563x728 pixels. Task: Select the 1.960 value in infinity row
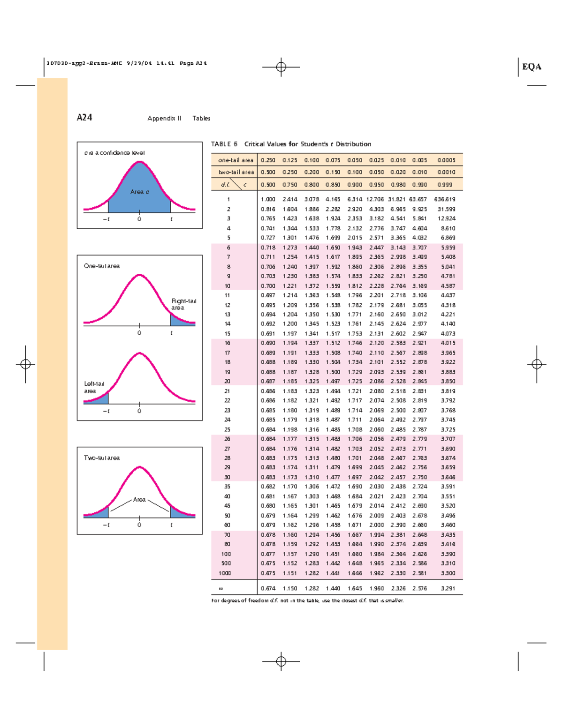[376, 589]
